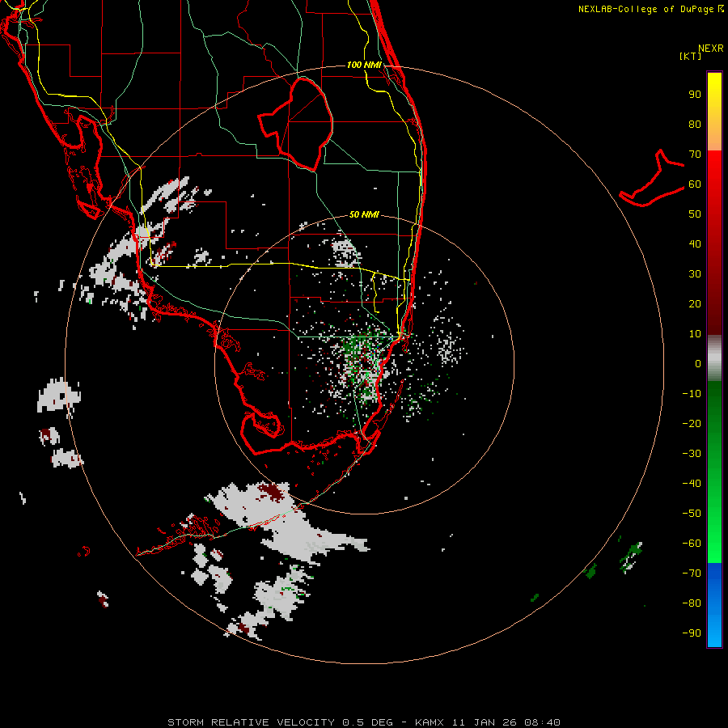Click the 0 value on velocity scale

click(x=698, y=364)
